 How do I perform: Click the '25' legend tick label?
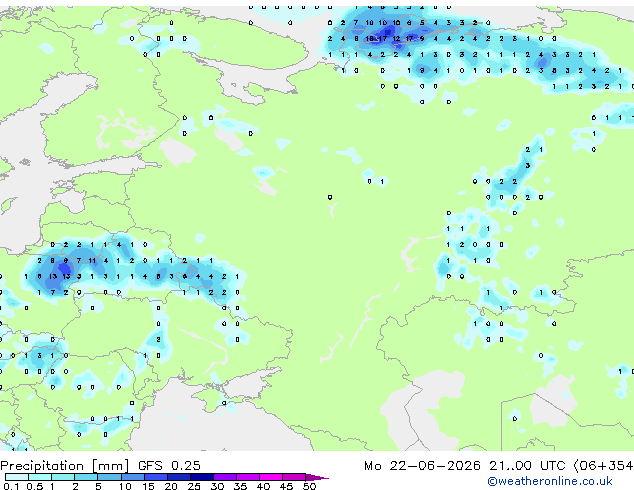(194, 486)
